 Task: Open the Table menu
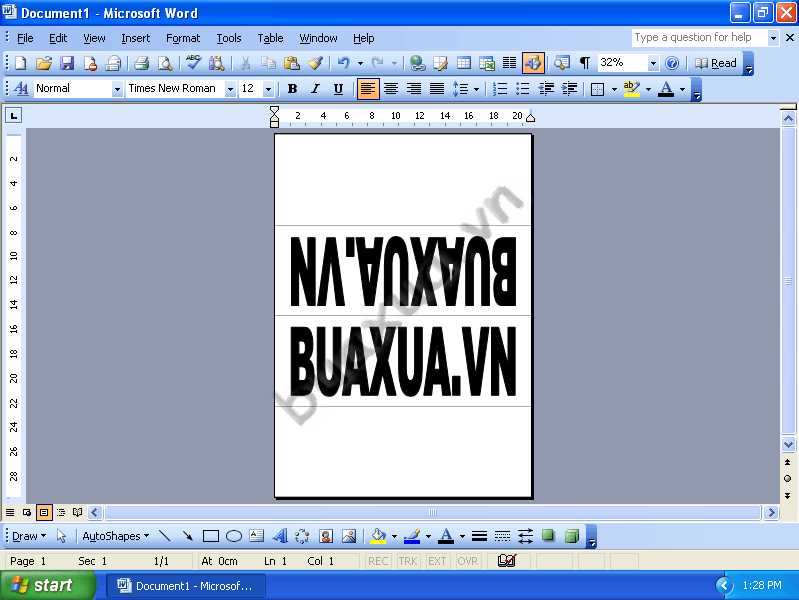pos(270,38)
